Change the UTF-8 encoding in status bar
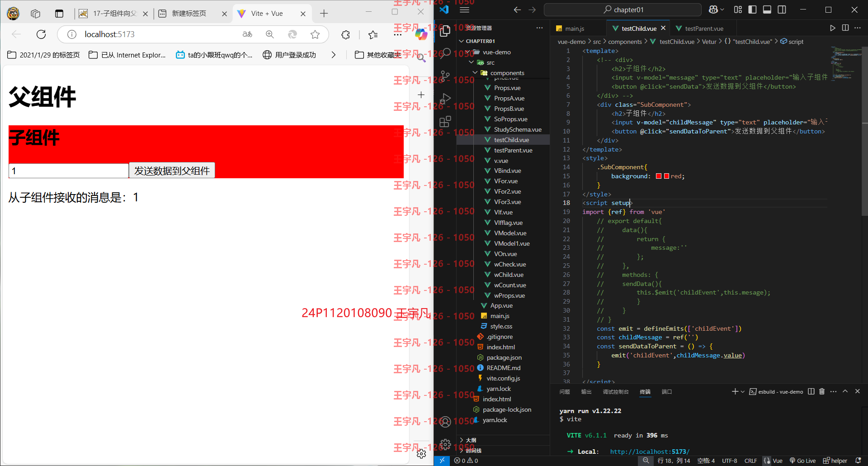Screen dimensions: 868x466 [729, 461]
